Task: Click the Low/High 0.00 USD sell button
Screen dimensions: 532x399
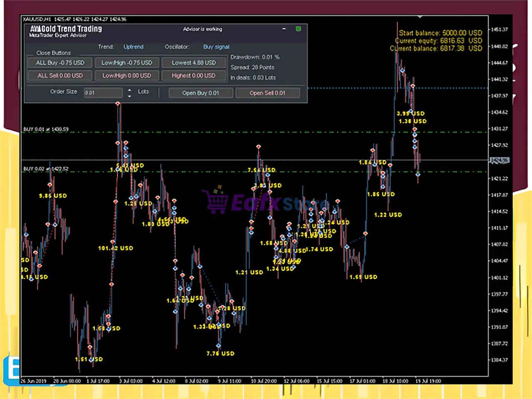Action: (127, 76)
